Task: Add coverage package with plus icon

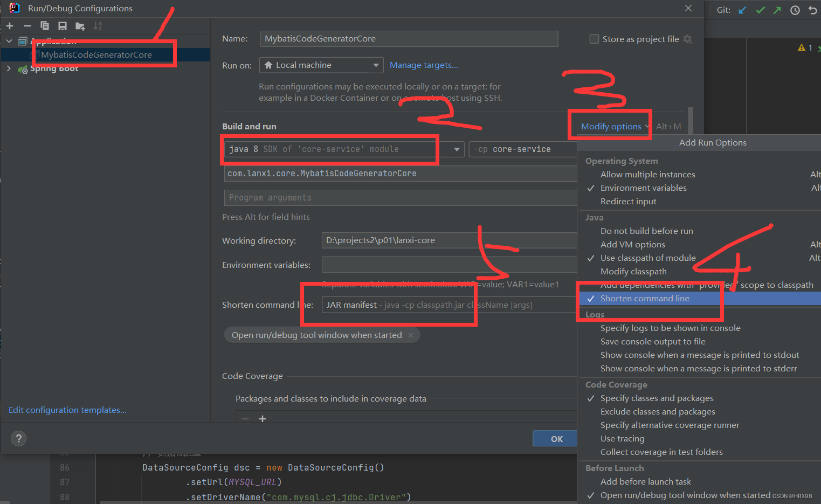Action: click(x=263, y=419)
